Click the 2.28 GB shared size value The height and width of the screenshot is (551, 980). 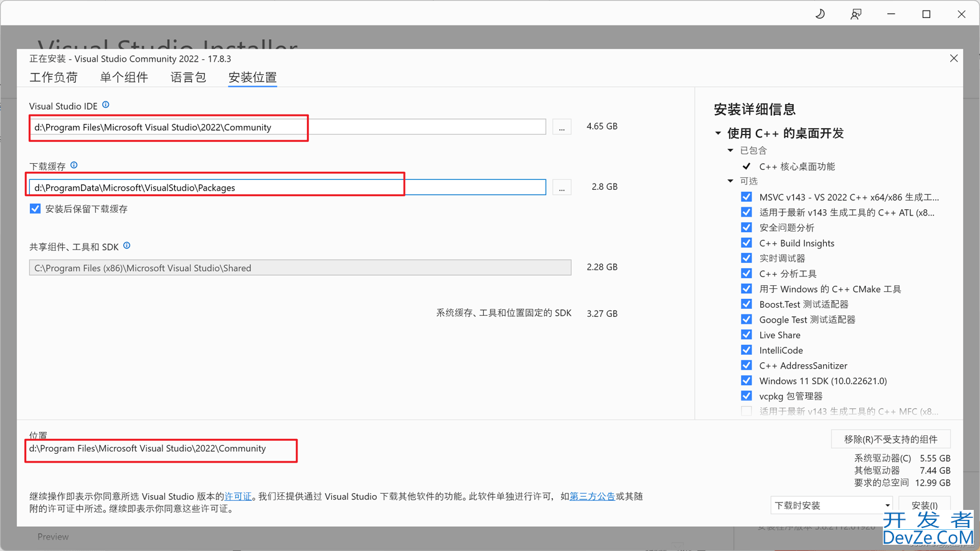point(602,266)
